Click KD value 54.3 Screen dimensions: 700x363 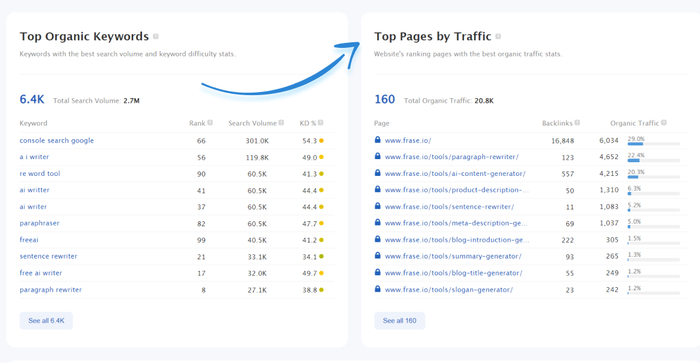(x=309, y=141)
